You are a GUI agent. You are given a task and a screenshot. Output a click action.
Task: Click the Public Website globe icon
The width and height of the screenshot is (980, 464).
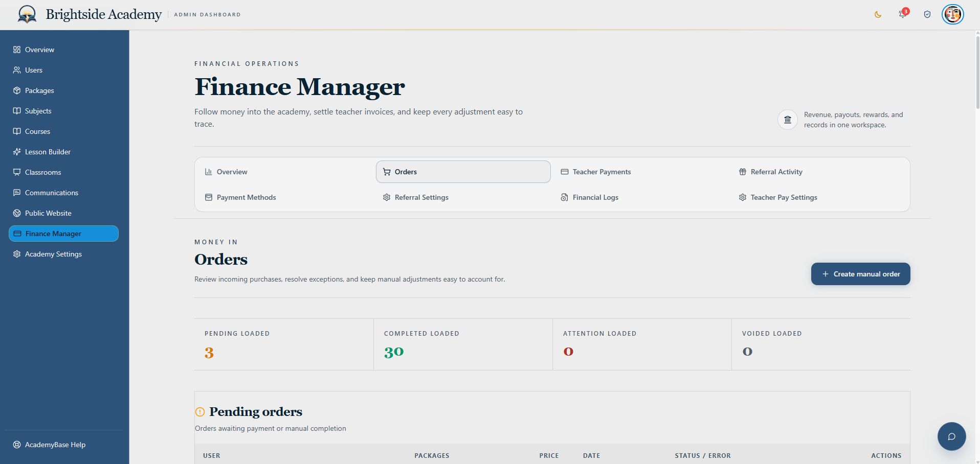coord(17,213)
